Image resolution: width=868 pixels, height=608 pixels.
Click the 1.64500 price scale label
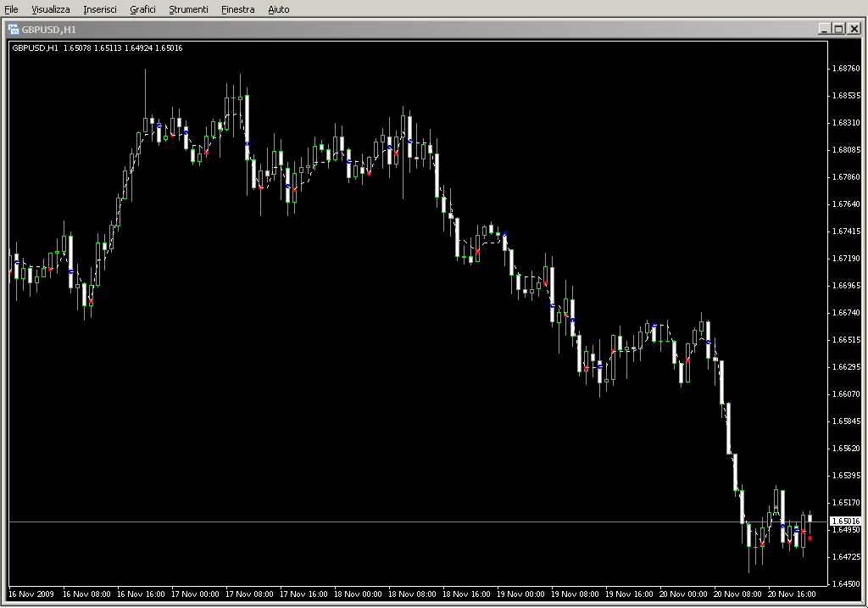pyautogui.click(x=847, y=584)
